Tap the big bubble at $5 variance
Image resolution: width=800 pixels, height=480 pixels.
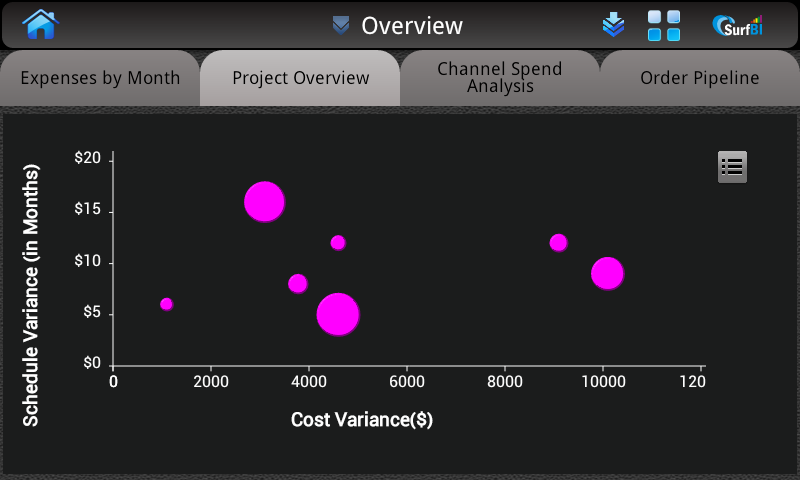tap(338, 314)
